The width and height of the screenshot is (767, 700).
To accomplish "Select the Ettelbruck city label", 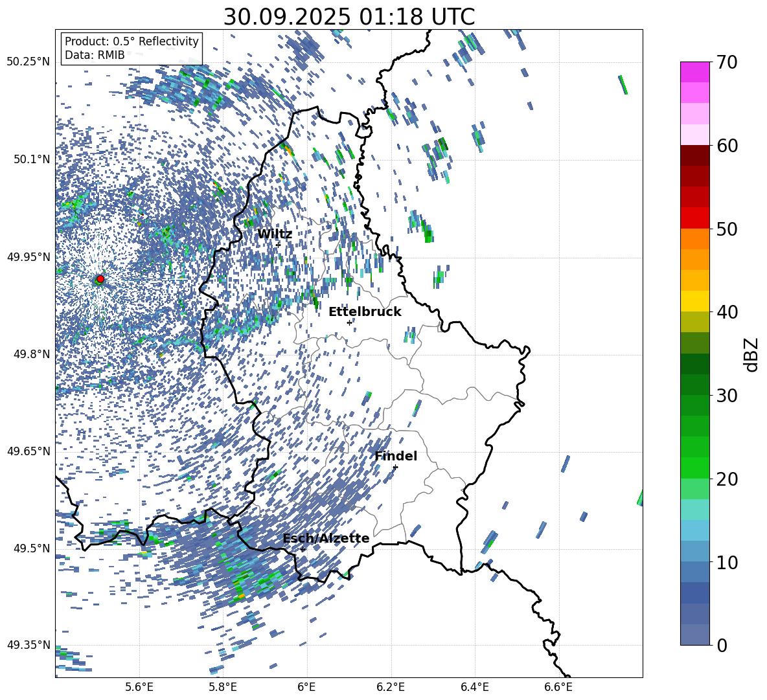I will point(365,312).
